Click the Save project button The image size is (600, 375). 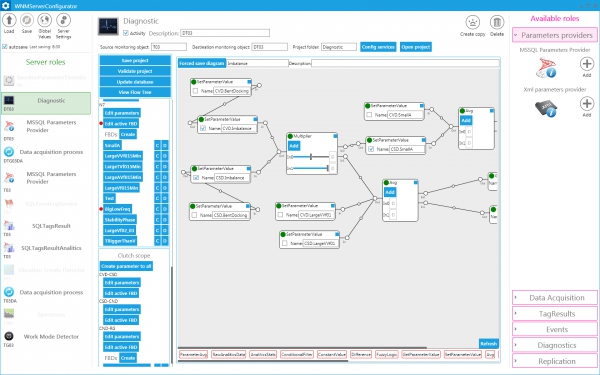[135, 60]
